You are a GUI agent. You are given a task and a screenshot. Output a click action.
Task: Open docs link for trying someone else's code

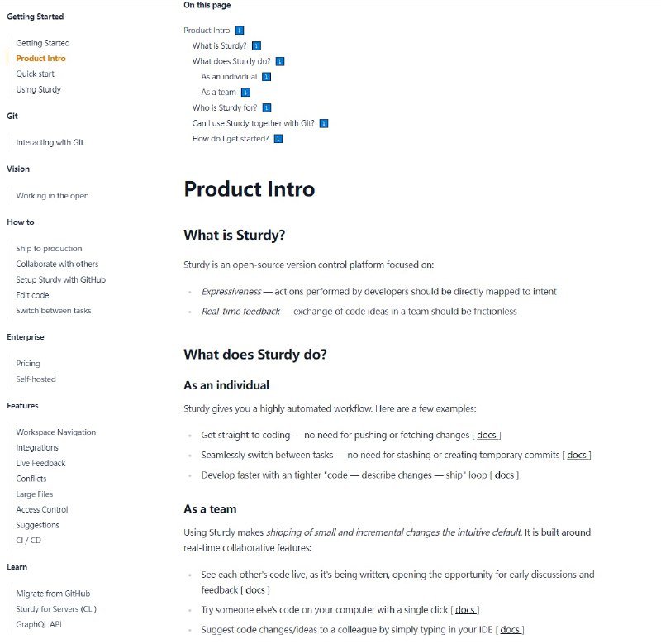click(465, 610)
